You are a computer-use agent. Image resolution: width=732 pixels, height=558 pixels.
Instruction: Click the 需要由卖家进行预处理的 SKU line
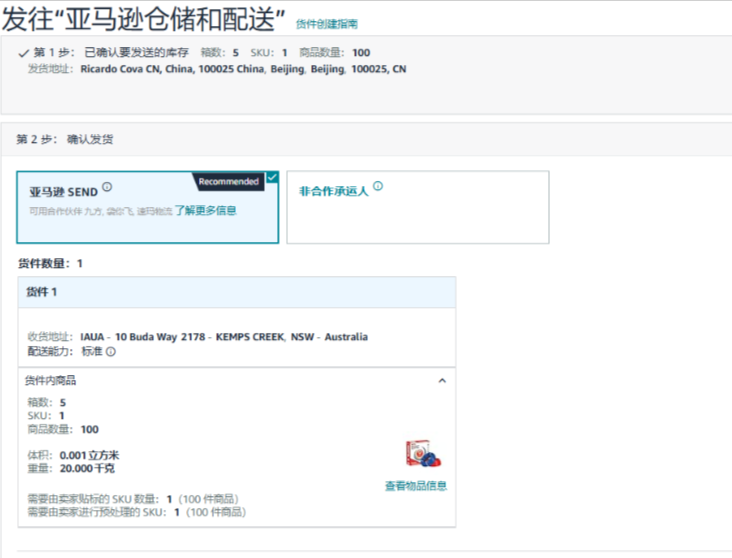click(x=136, y=512)
